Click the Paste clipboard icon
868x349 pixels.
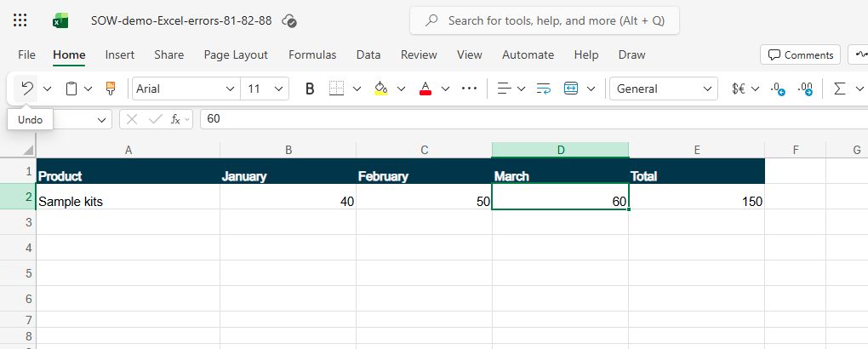[x=71, y=89]
